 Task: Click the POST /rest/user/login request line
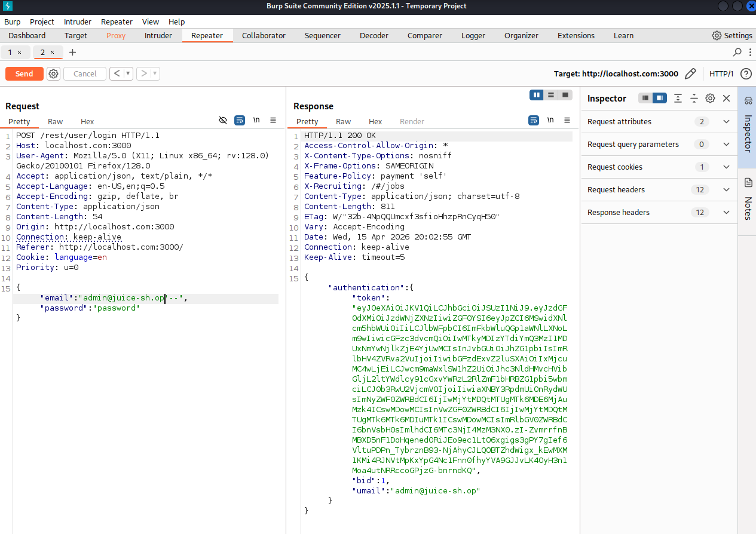pos(88,135)
